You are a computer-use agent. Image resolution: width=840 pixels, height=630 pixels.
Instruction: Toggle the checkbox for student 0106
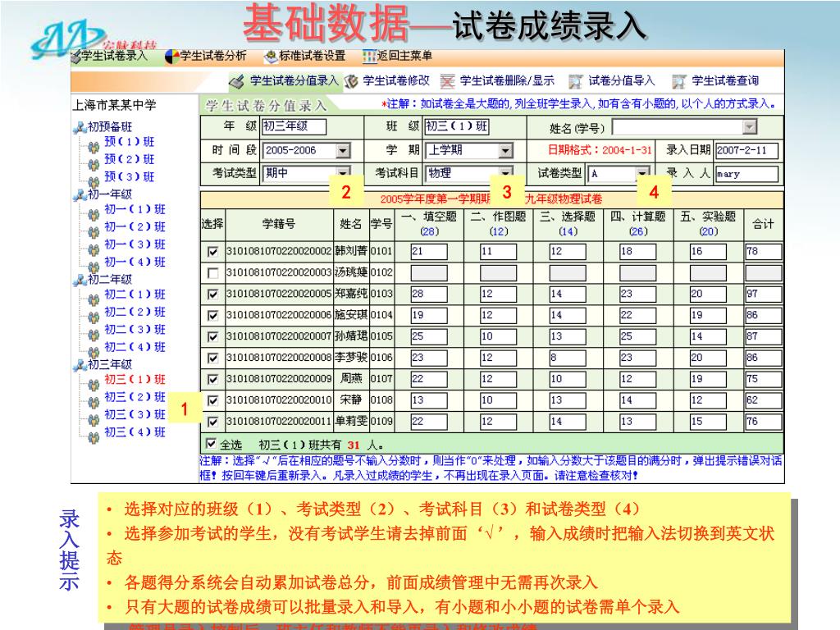click(212, 358)
